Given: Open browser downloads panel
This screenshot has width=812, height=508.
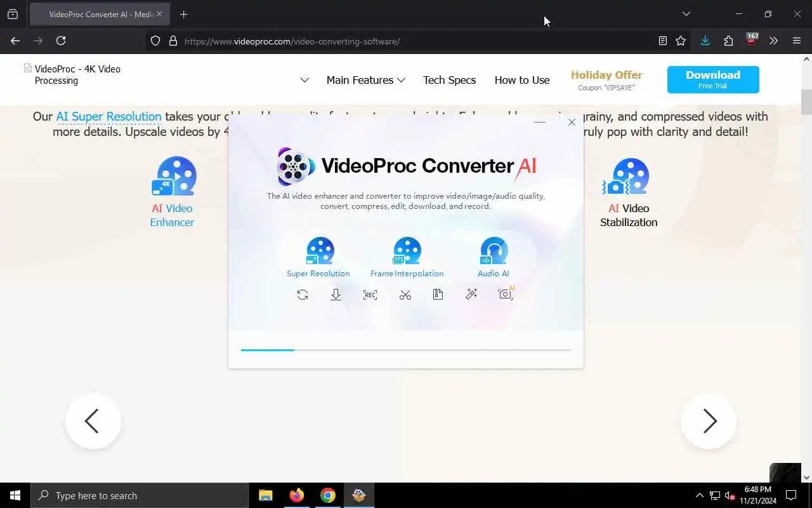Looking at the screenshot, I should [705, 41].
